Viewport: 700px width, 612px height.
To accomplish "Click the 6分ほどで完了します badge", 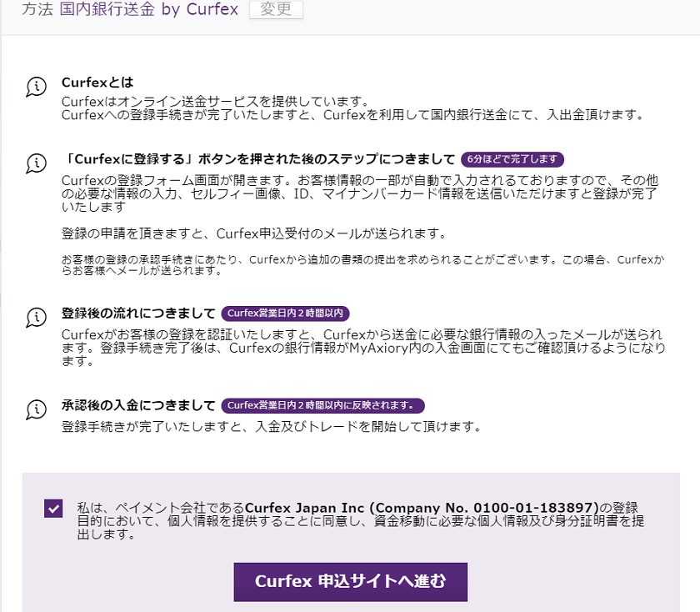I will [512, 159].
